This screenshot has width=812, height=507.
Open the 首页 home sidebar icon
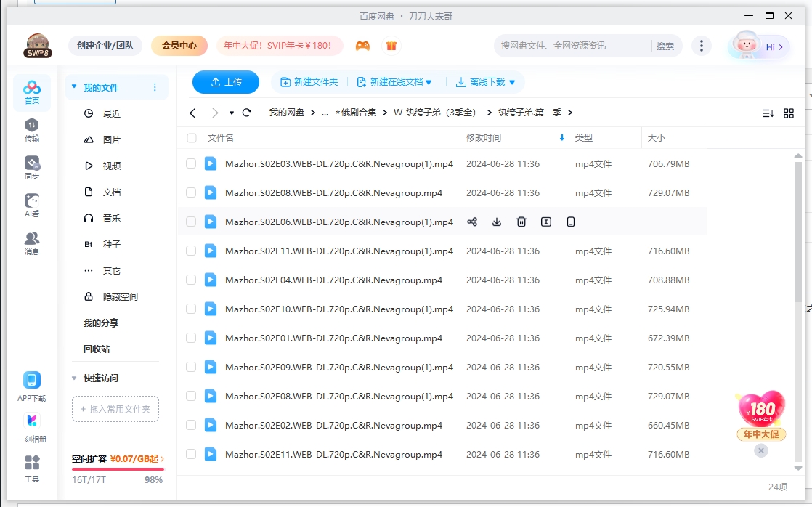click(x=31, y=93)
